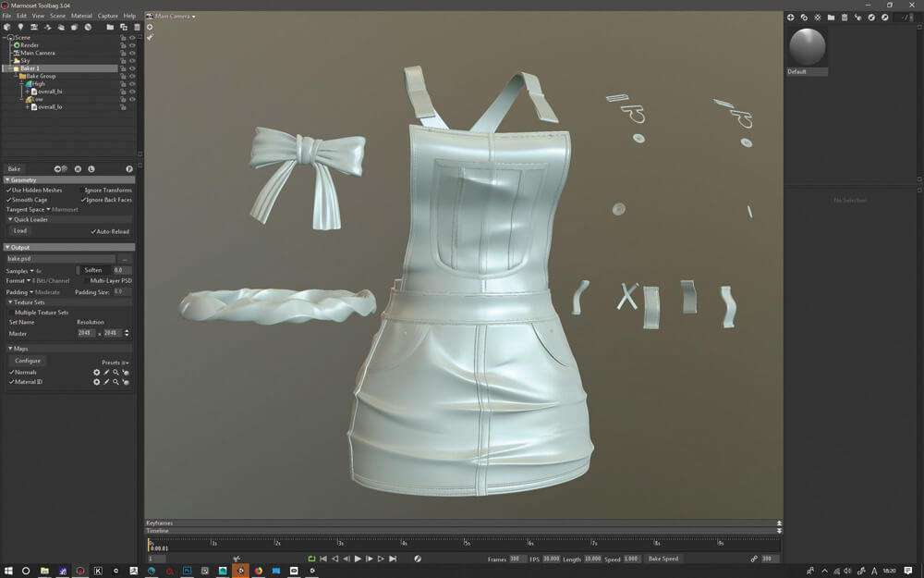Open the Normals map settings gear icon
The width and height of the screenshot is (924, 578).
tap(97, 372)
